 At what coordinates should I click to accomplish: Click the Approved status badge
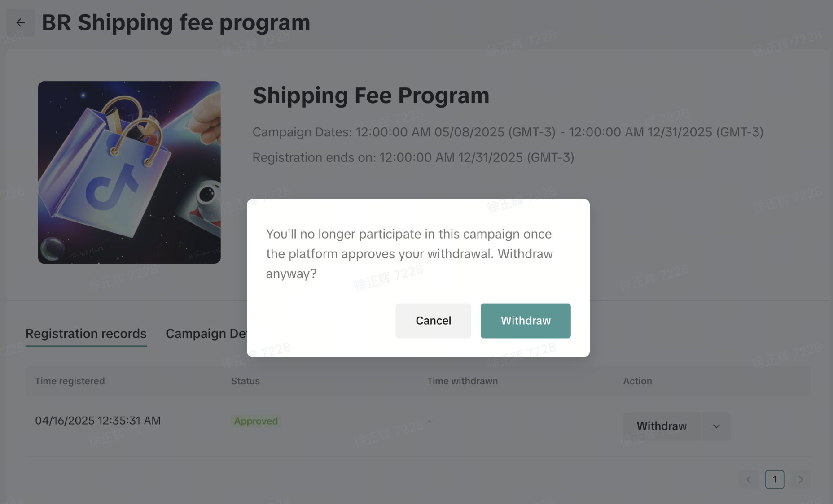[256, 421]
